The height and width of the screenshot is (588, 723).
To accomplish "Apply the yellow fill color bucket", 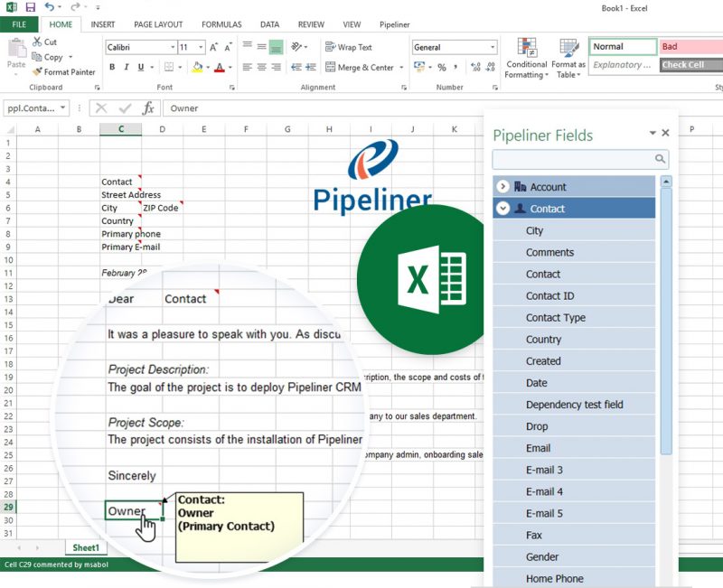I will [x=197, y=67].
